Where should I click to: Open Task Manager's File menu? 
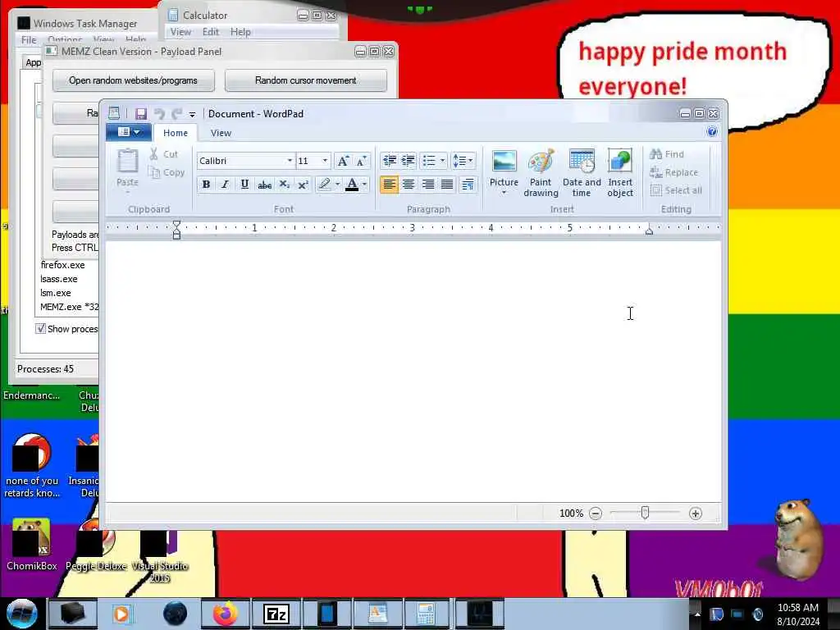tap(29, 40)
